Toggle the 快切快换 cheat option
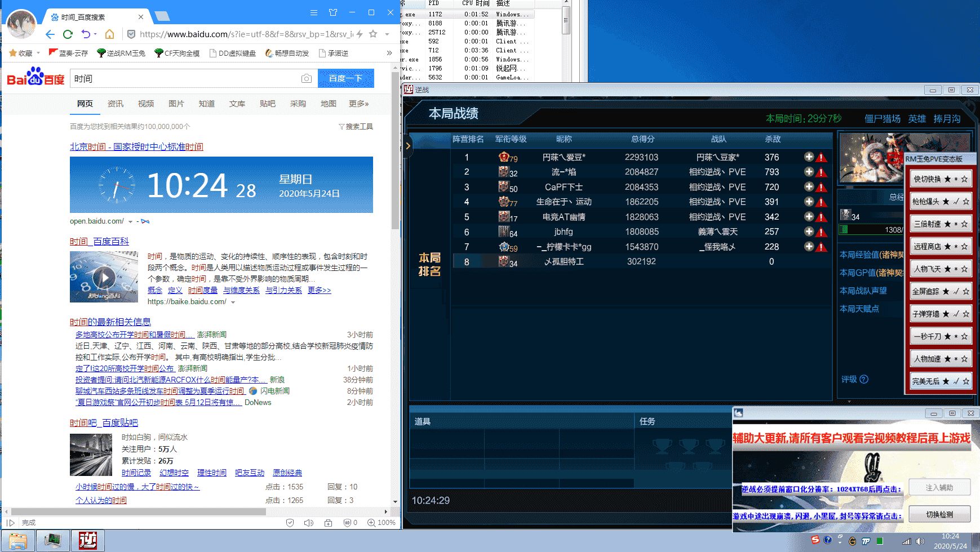This screenshot has height=552, width=980. click(x=941, y=179)
